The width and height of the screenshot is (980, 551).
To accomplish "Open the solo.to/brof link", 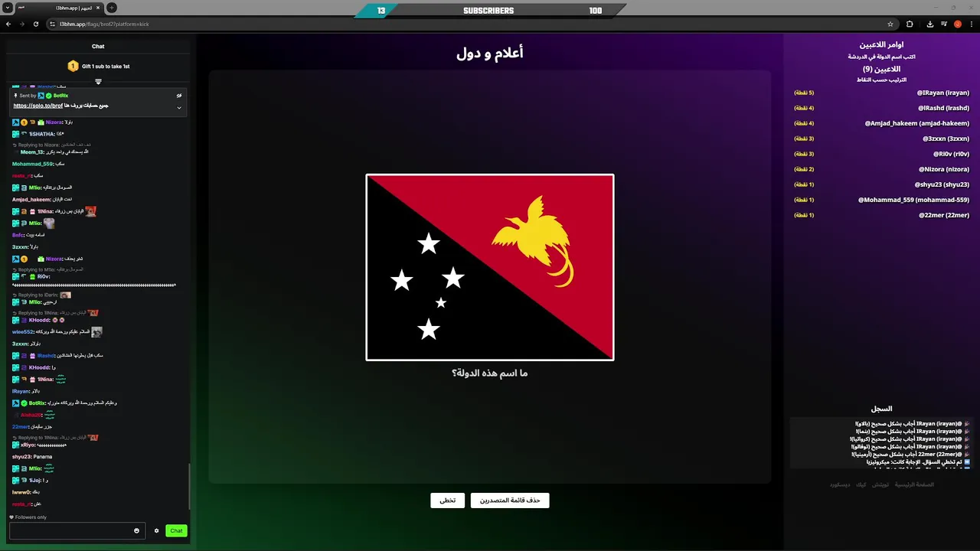I will [38, 106].
